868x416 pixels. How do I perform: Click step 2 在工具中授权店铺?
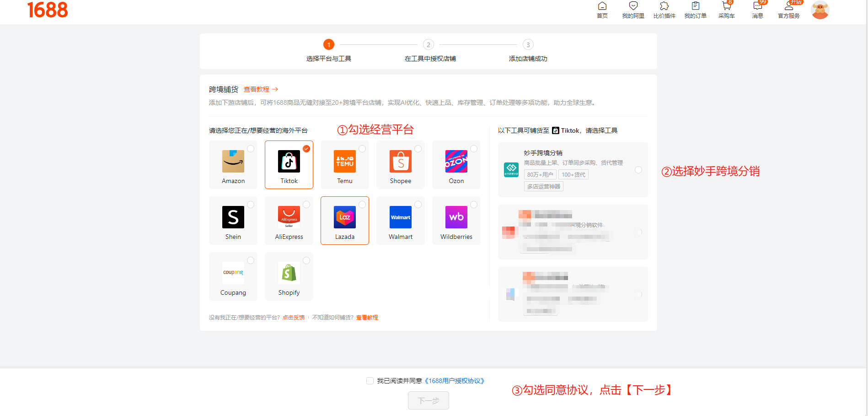(430, 51)
